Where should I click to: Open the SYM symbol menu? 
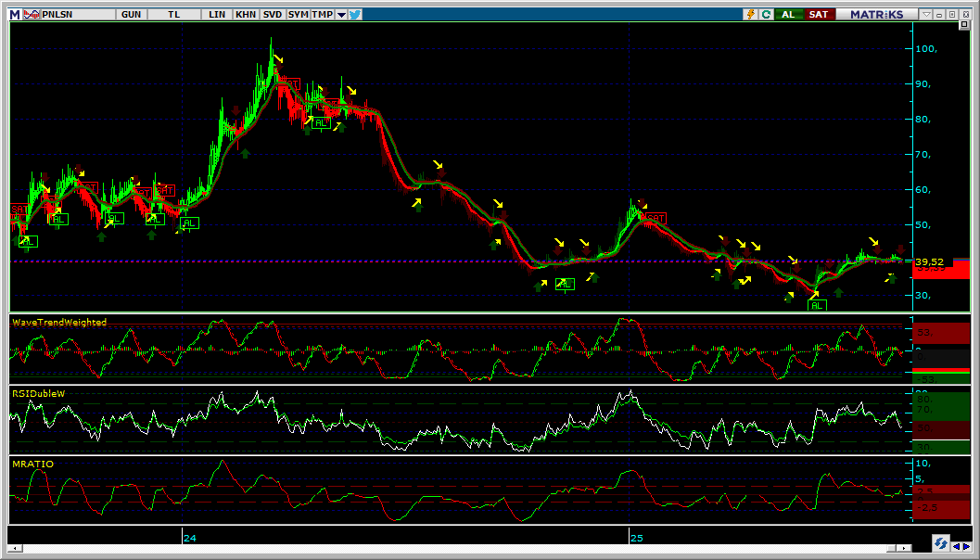click(x=299, y=14)
